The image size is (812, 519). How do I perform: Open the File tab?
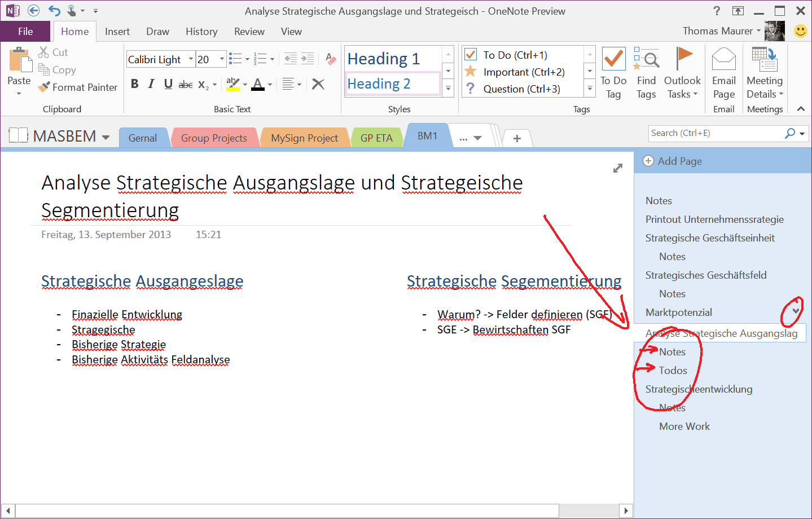click(x=25, y=32)
